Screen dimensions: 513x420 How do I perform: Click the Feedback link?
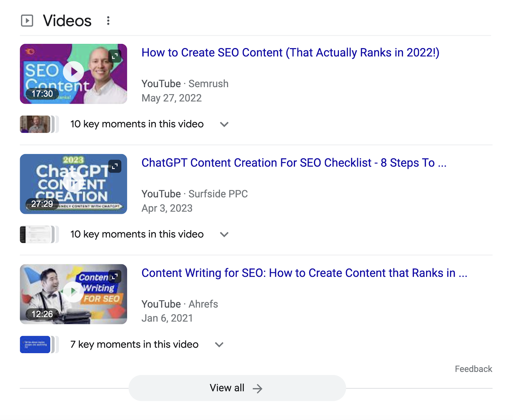pyautogui.click(x=473, y=369)
